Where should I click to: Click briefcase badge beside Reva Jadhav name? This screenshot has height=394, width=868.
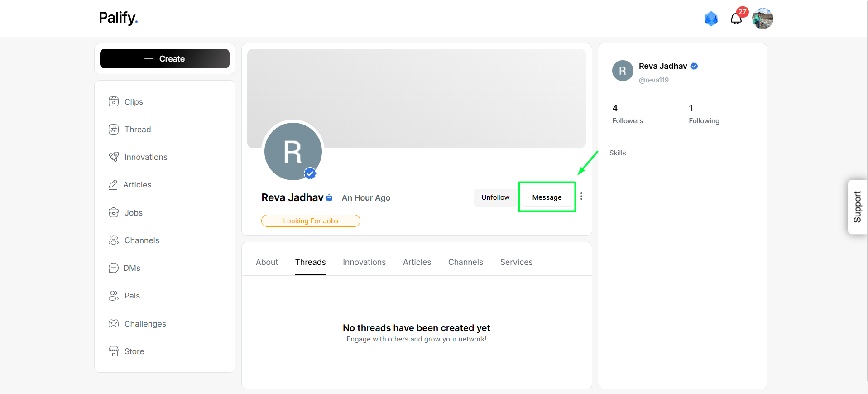coord(329,197)
